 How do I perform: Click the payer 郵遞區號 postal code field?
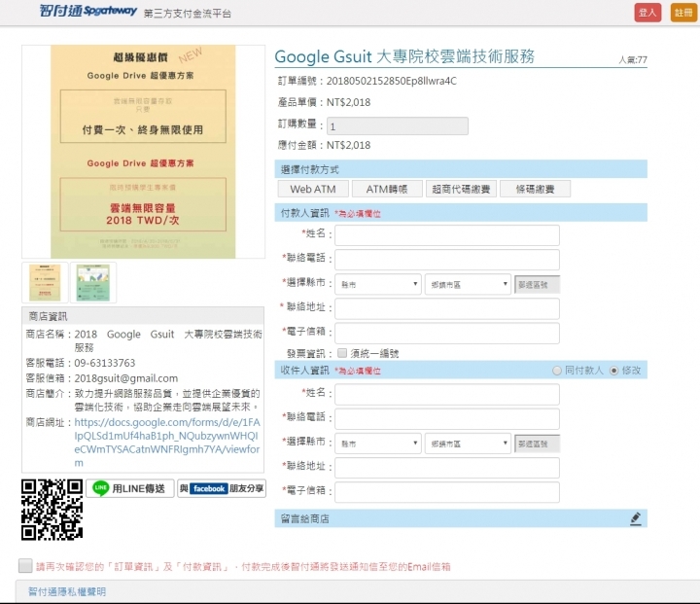click(x=537, y=285)
